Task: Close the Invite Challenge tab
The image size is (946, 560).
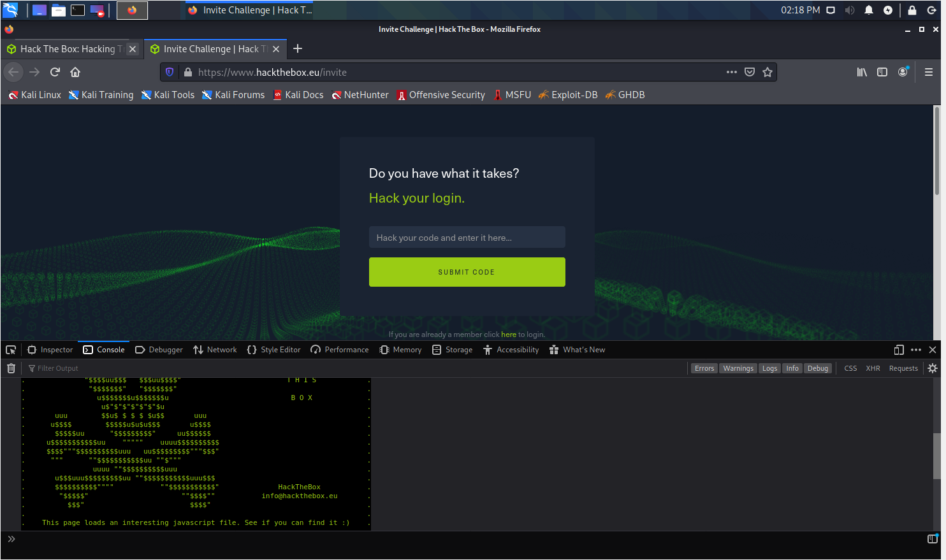Action: (x=276, y=49)
